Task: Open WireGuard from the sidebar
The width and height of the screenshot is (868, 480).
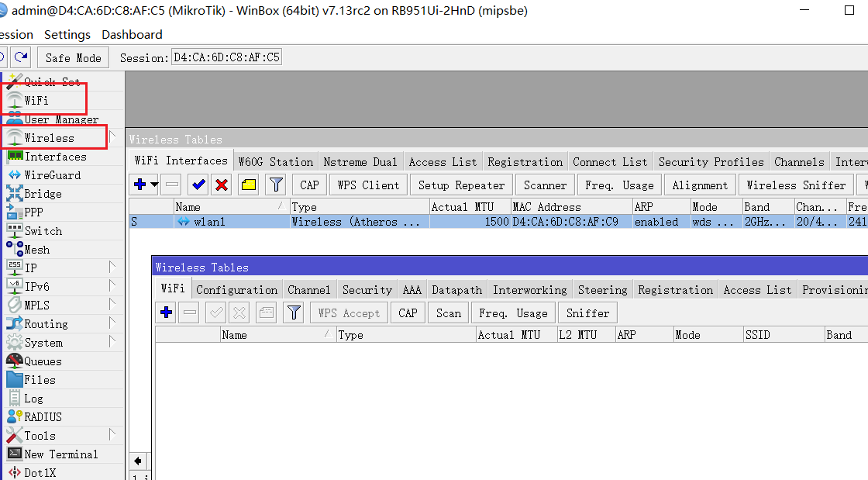Action: pyautogui.click(x=52, y=175)
